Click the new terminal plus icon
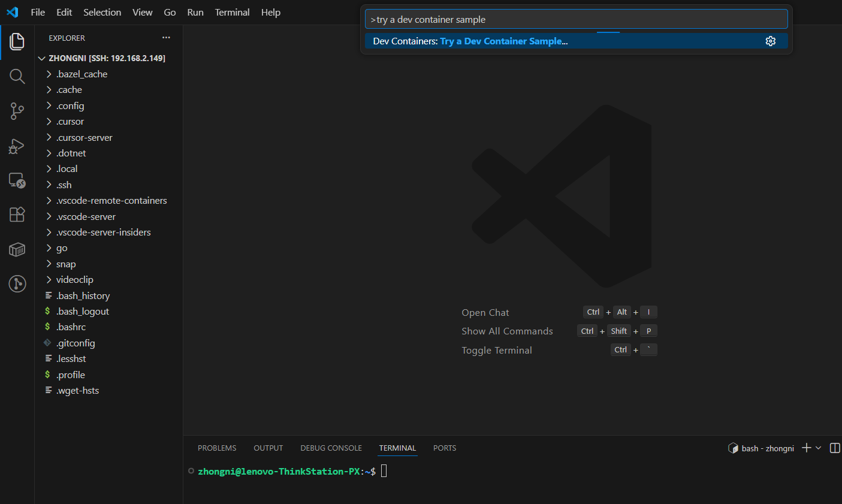Screen dimensions: 842x504 coord(806,448)
